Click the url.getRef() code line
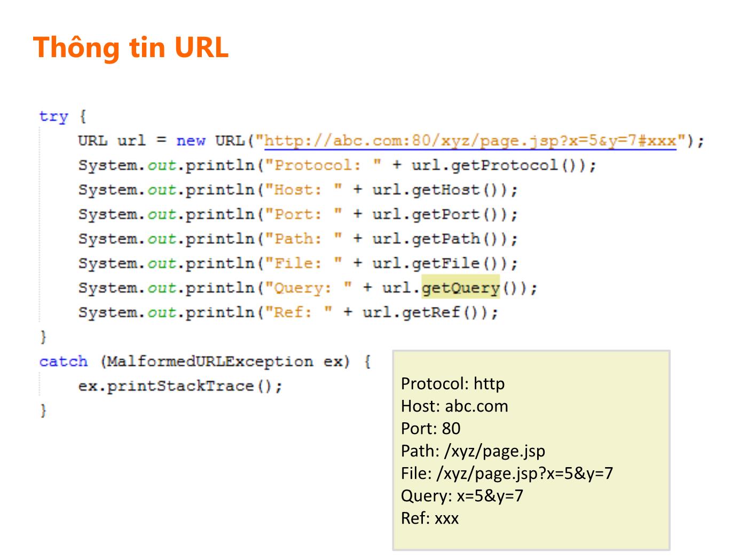This screenshot has width=747, height=560. click(288, 313)
